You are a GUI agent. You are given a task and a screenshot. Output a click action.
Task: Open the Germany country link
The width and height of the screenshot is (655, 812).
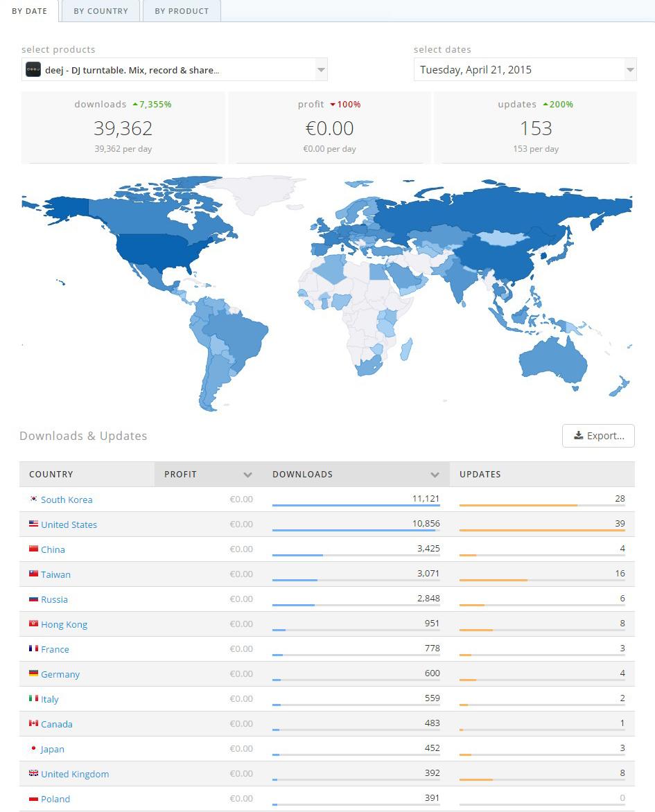[60, 674]
